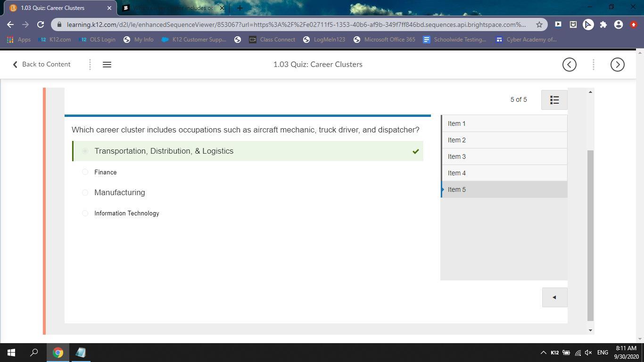
Task: Open the hamburger table of contents menu
Action: point(107,65)
